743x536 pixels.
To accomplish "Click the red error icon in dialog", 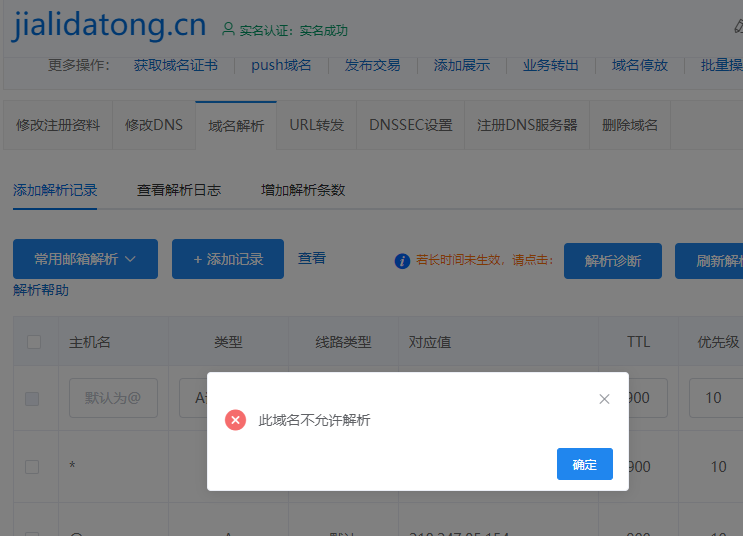I will coord(236,420).
